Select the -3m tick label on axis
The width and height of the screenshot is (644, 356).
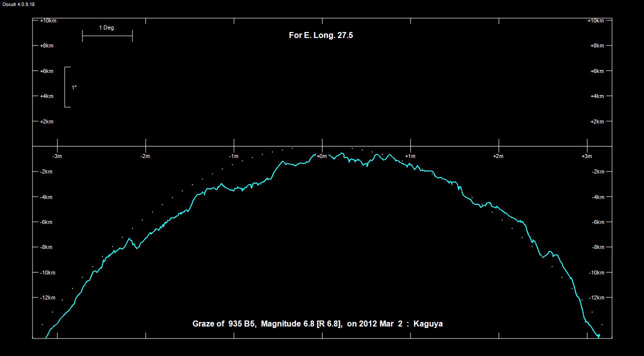coord(57,156)
